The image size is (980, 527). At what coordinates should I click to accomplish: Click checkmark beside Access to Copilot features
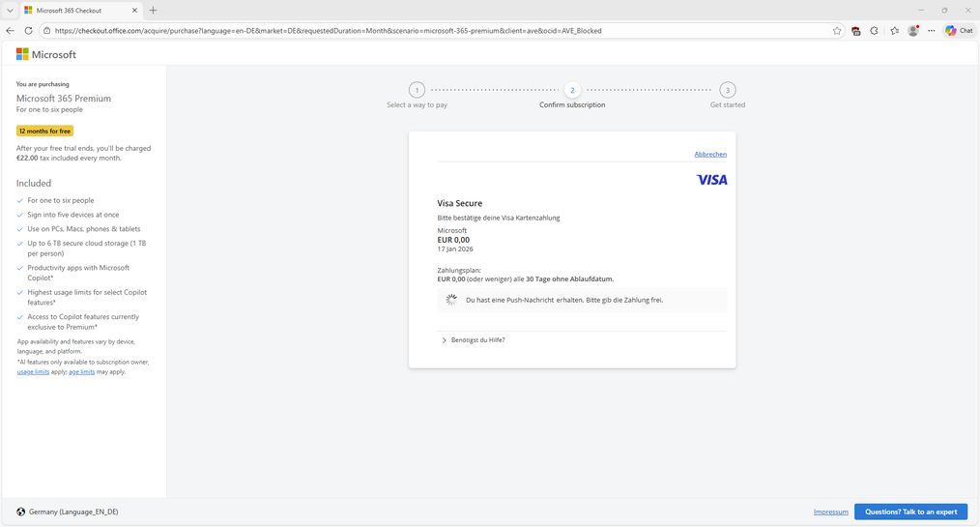(20, 317)
